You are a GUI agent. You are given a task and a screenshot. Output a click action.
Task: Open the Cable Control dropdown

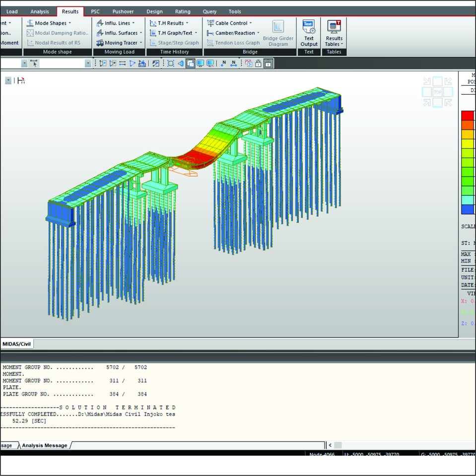229,23
